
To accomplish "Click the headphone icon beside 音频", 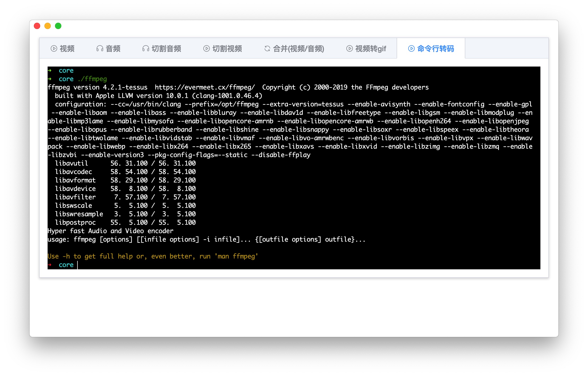I will click(x=100, y=49).
